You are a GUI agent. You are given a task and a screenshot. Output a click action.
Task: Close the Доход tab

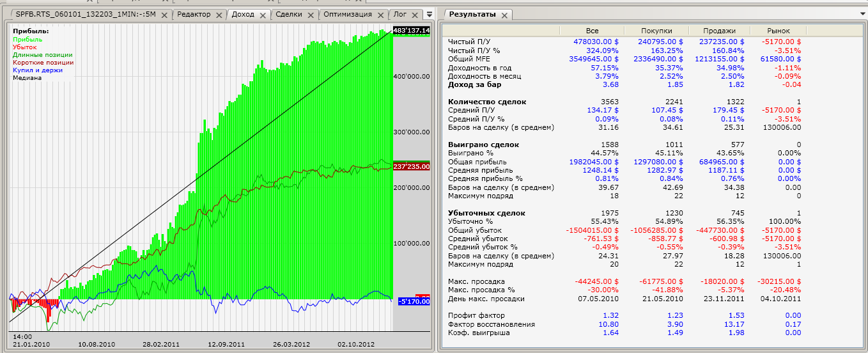263,15
